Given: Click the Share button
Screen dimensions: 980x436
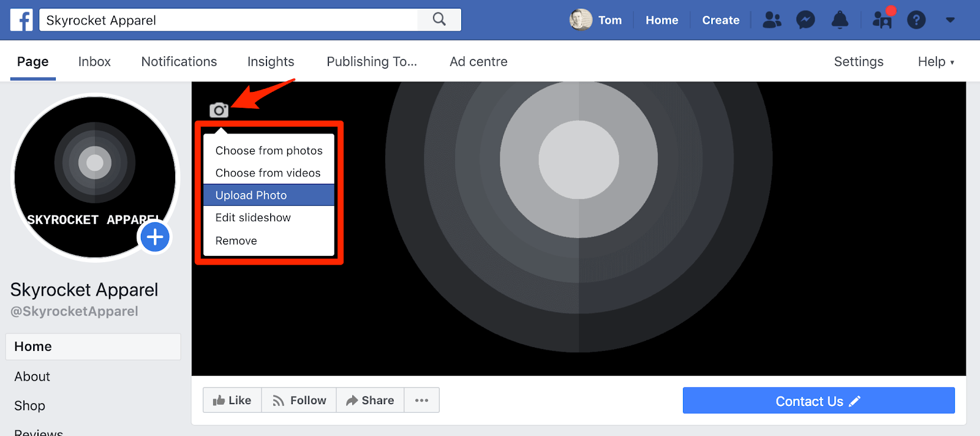Looking at the screenshot, I should click(370, 400).
